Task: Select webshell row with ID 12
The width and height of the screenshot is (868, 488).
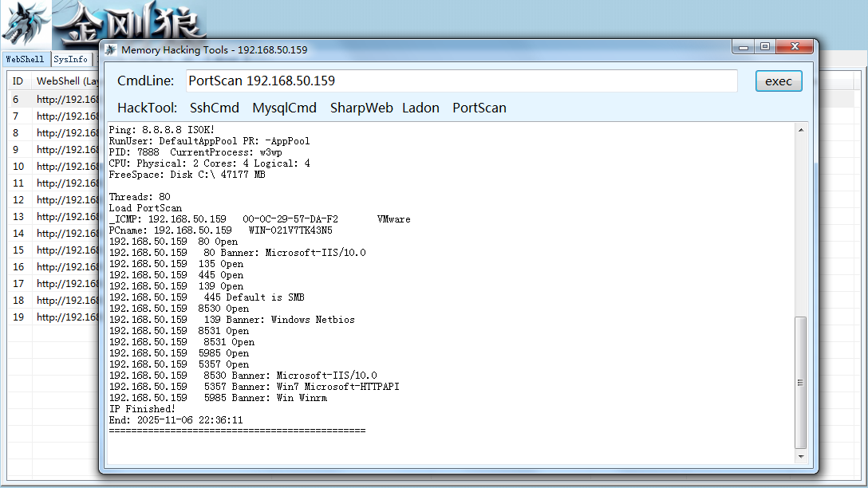Action: click(x=53, y=199)
